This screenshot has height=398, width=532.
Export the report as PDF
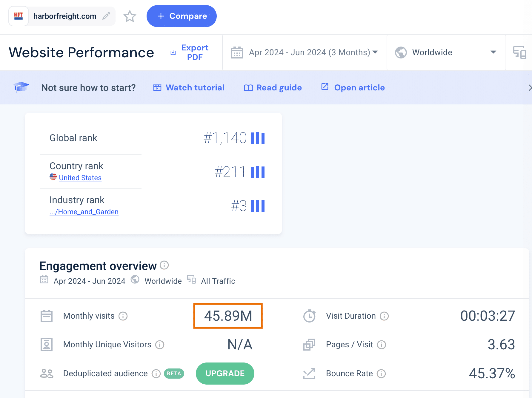pos(190,52)
